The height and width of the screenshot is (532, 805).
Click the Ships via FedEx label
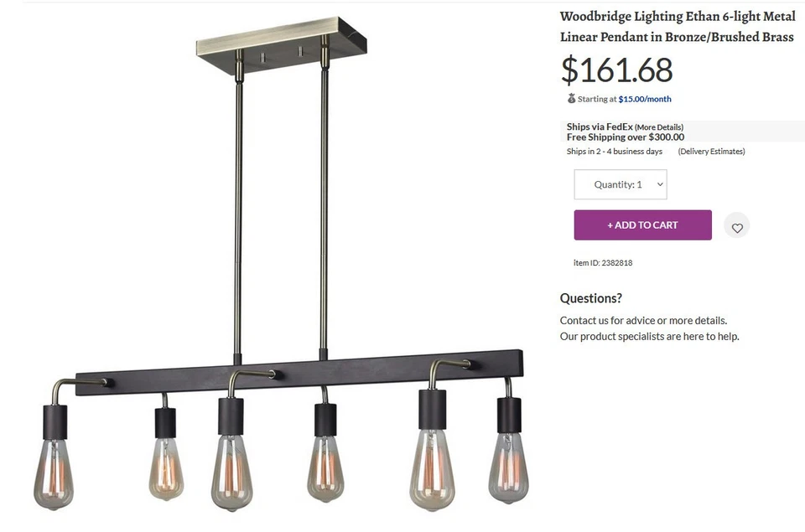point(599,127)
